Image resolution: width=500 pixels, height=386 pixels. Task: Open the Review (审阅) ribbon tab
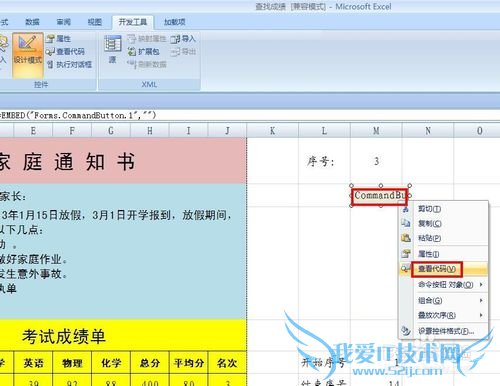[63, 22]
